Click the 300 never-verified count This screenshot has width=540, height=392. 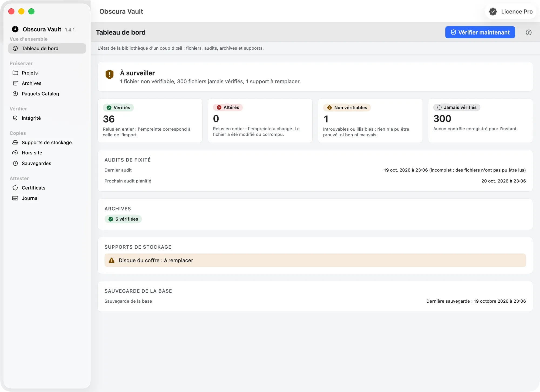point(442,119)
